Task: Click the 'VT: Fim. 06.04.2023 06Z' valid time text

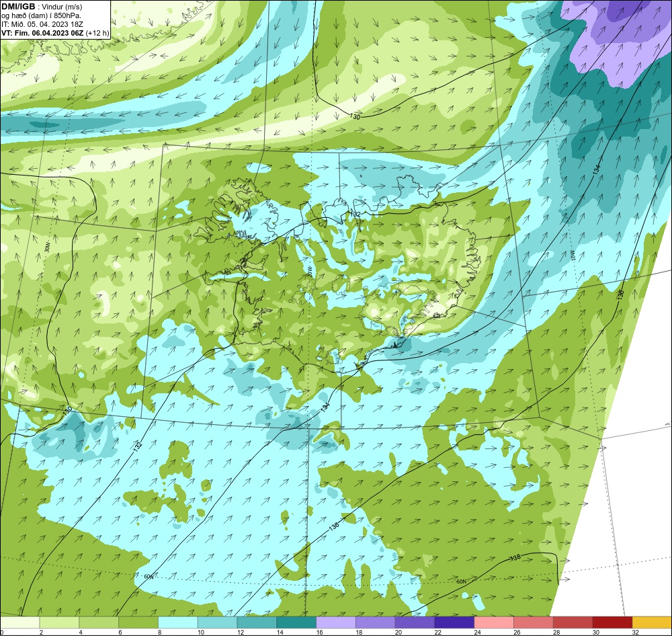Action: point(43,33)
